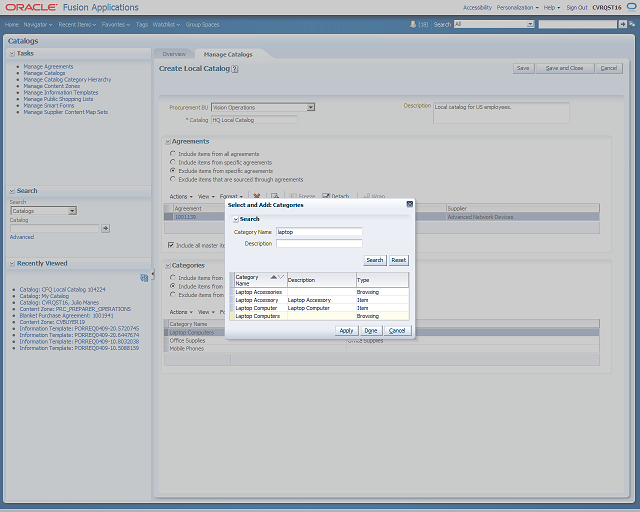
Task: Click Save and Close button
Action: pos(564,68)
